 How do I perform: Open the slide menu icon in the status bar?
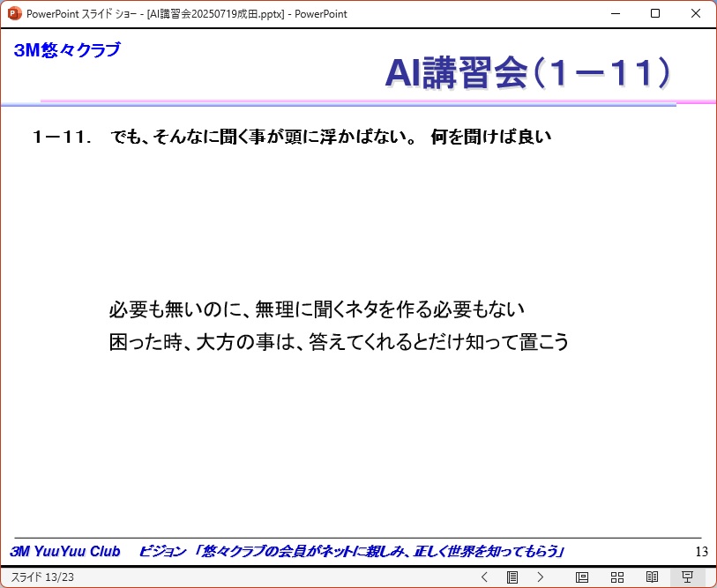click(512, 577)
